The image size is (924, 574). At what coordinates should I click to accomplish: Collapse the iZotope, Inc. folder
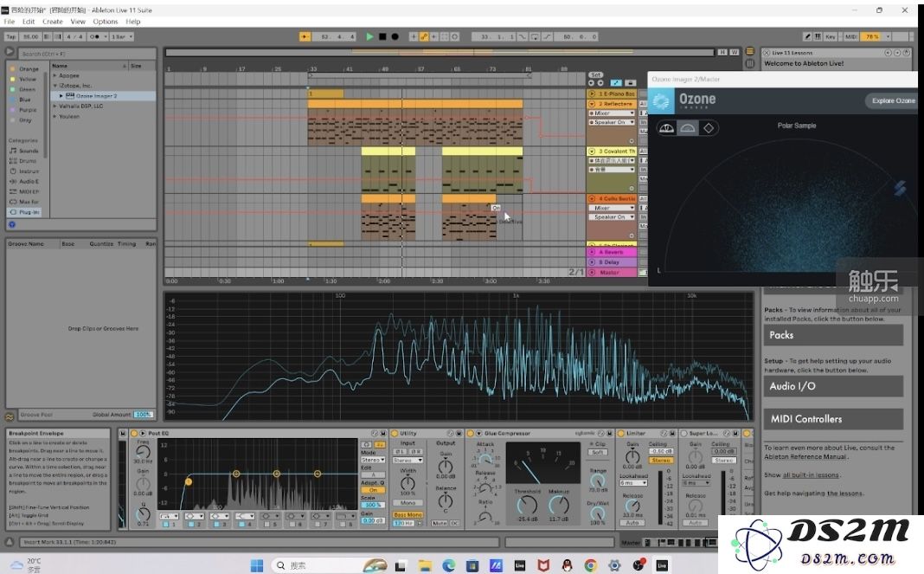(55, 86)
